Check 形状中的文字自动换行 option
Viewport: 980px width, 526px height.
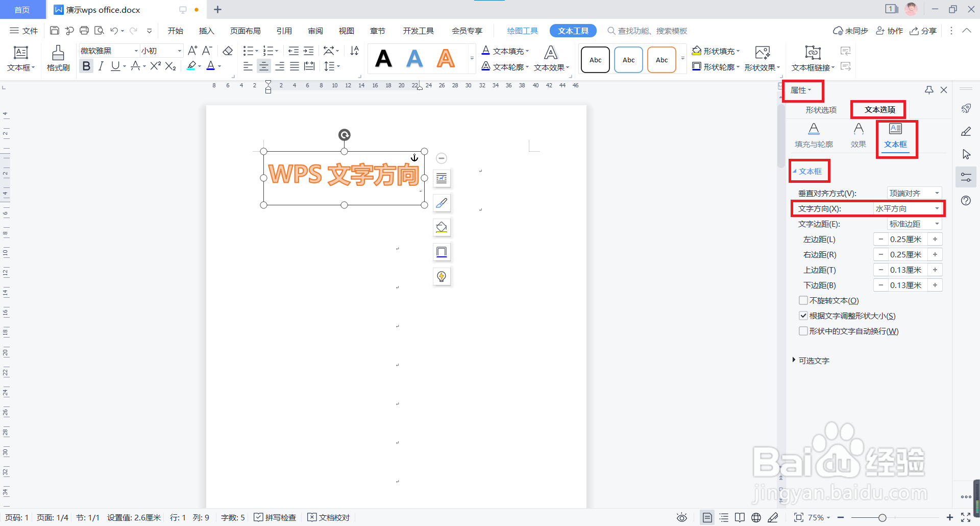tap(803, 331)
